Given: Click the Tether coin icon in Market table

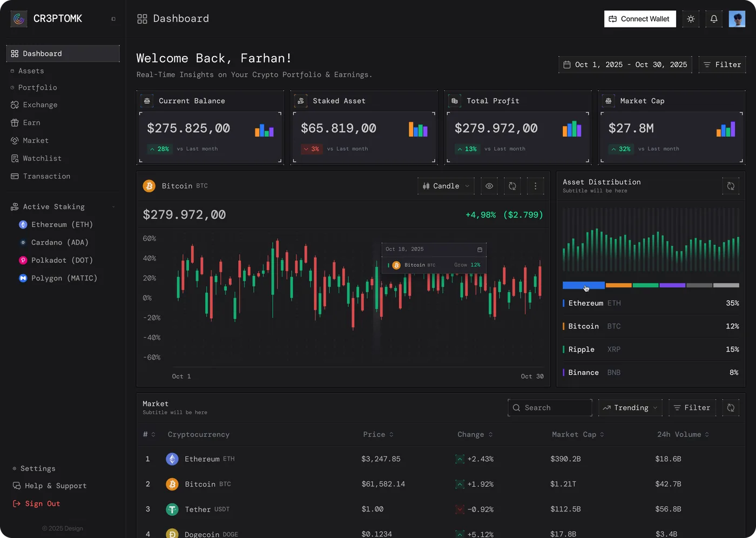Looking at the screenshot, I should [x=172, y=509].
